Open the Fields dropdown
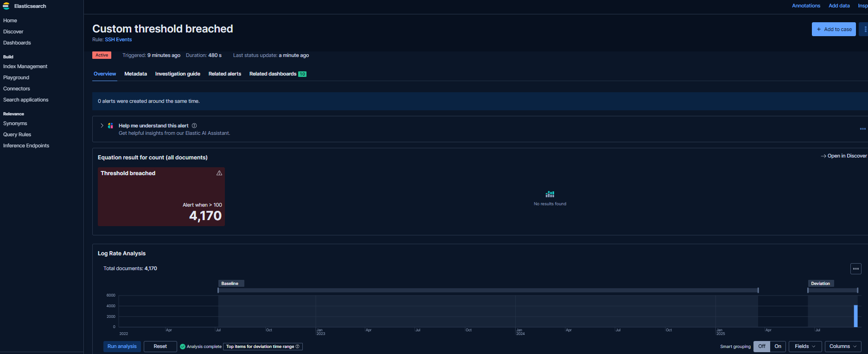The height and width of the screenshot is (354, 868). pos(804,347)
